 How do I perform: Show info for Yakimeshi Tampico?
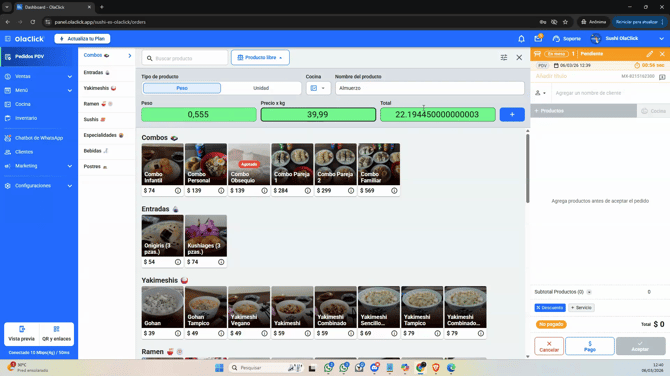point(437,333)
